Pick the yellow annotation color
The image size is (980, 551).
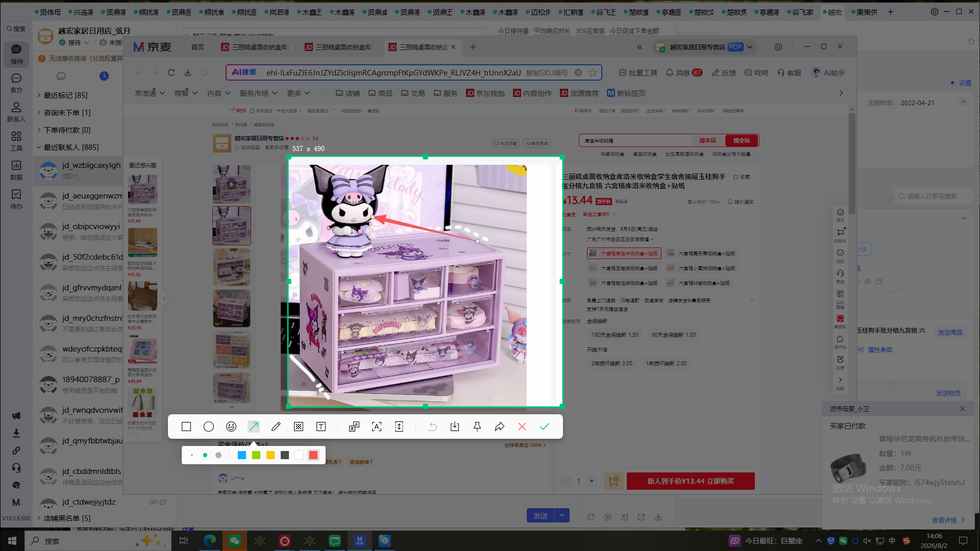pos(271,455)
